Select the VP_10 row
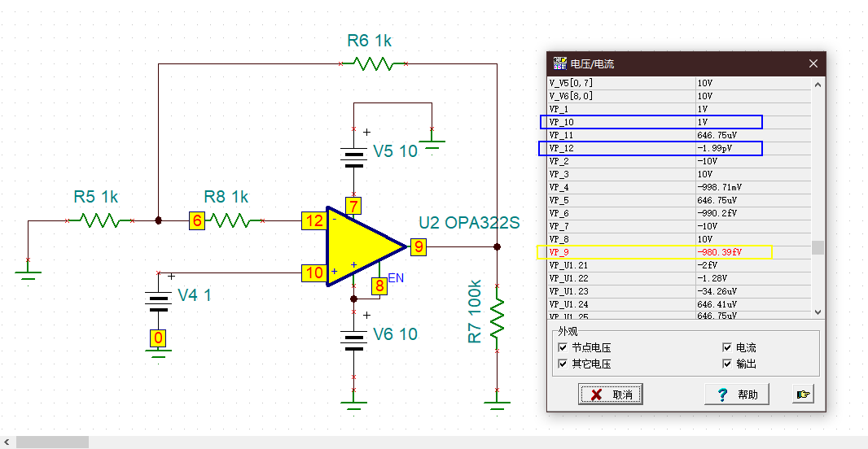 click(x=680, y=122)
